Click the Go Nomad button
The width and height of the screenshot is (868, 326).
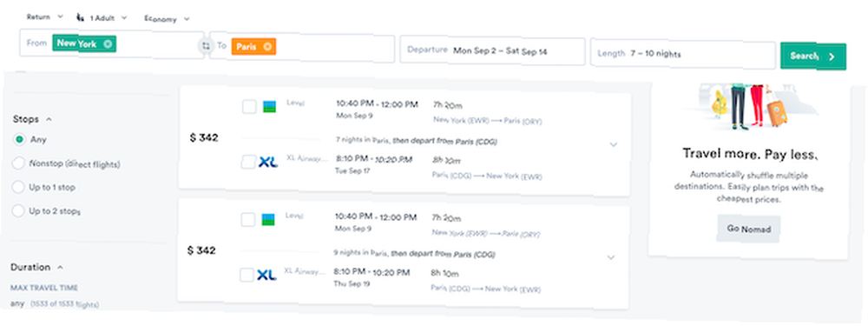[748, 229]
